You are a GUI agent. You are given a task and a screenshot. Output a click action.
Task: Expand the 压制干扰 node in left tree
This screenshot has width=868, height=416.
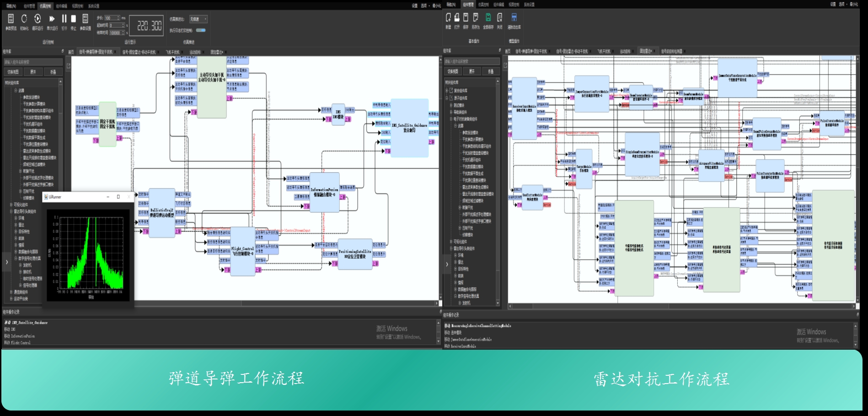pyautogui.click(x=20, y=191)
